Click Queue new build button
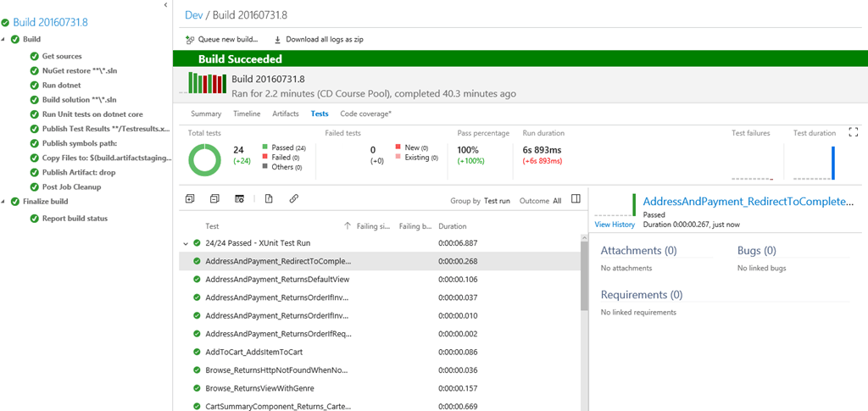 tap(222, 40)
